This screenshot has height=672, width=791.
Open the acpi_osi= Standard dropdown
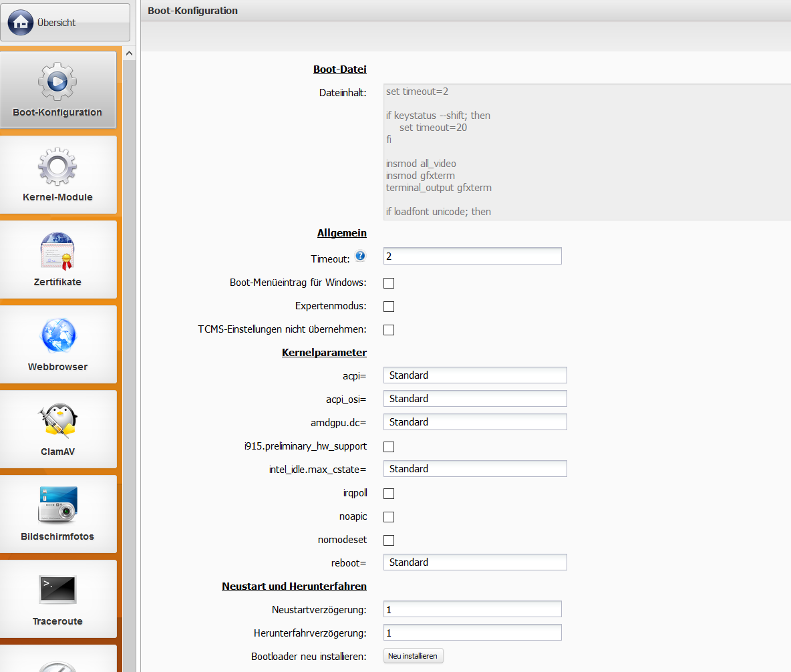pos(475,399)
